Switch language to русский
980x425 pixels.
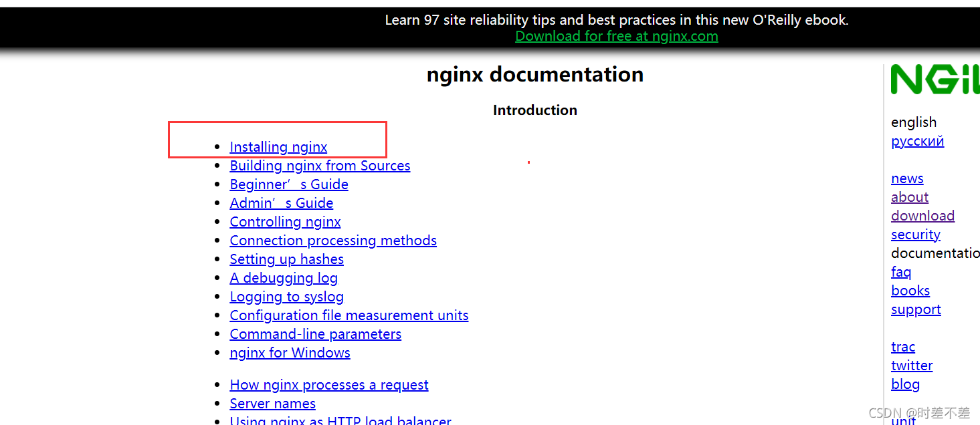pyautogui.click(x=917, y=141)
